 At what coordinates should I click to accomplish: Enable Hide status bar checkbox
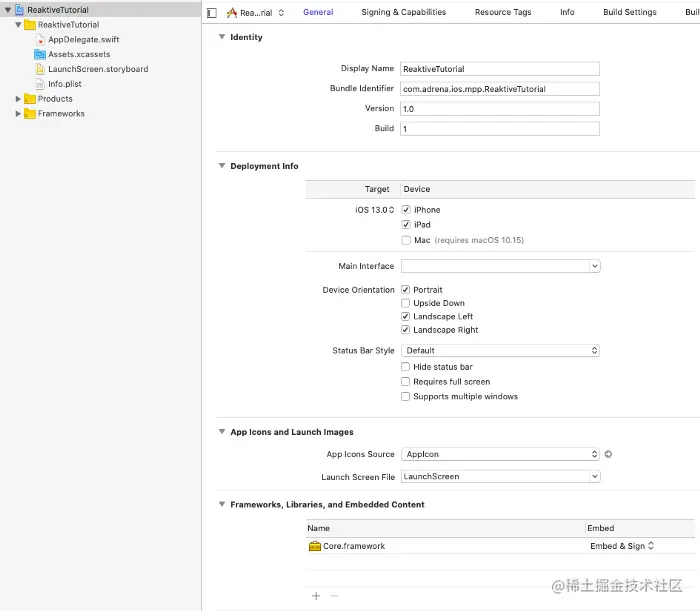click(405, 367)
